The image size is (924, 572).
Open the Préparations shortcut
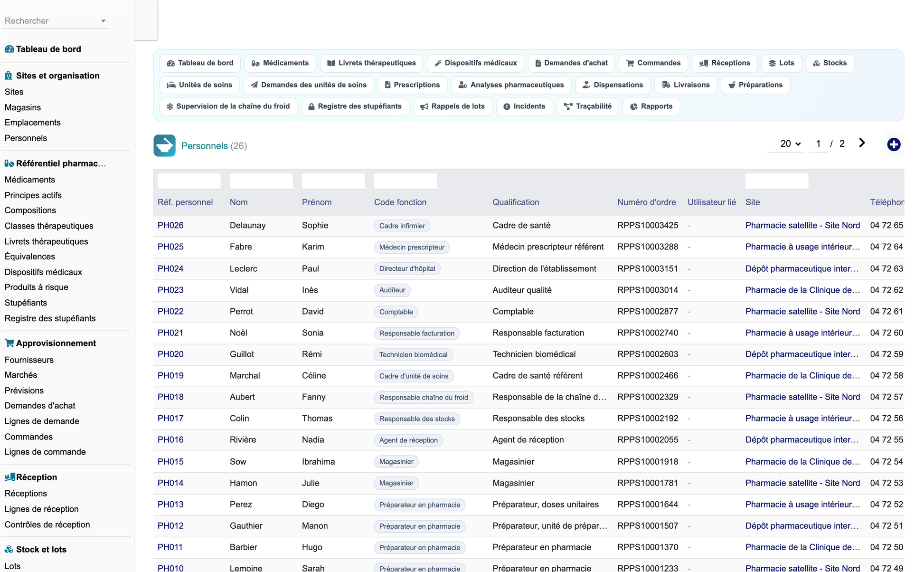tap(755, 85)
